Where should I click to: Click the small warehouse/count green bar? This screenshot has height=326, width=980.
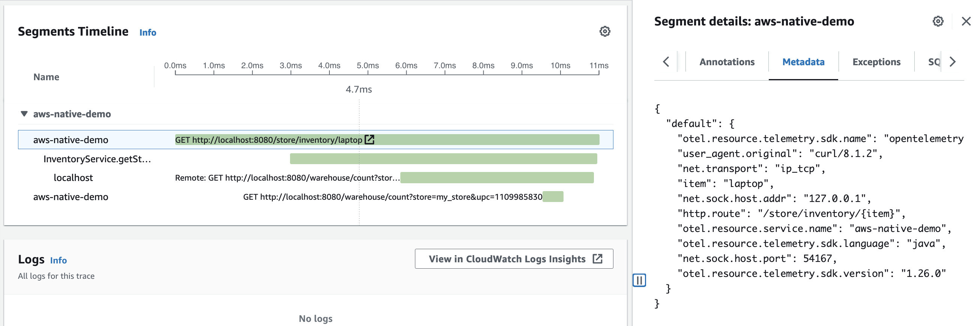point(553,196)
